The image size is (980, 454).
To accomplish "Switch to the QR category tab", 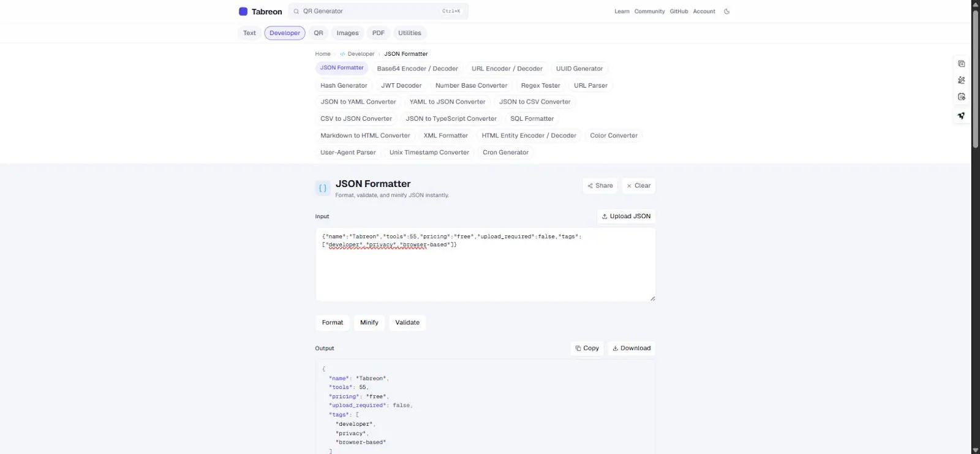I will tap(318, 33).
